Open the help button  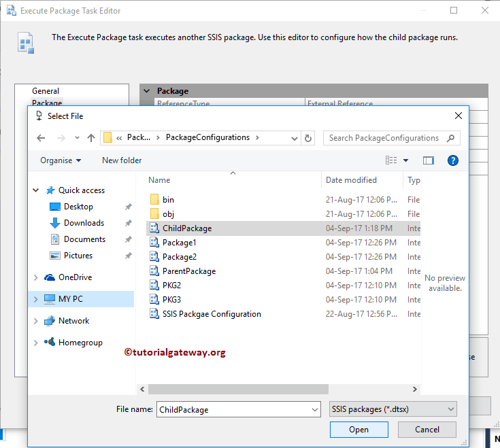453,160
